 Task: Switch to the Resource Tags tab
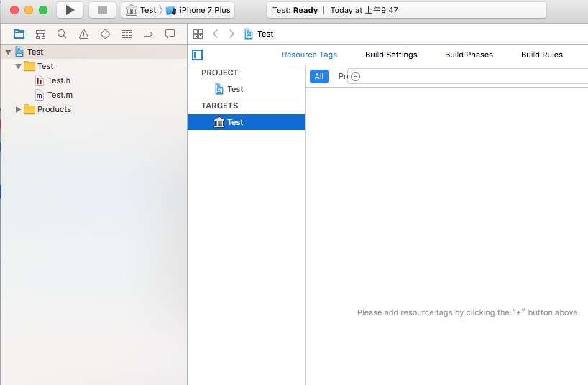[309, 55]
